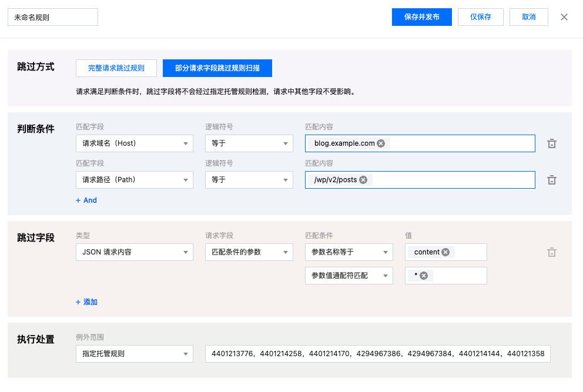Expand the 指定托管规则 exception scope dropdown
Image resolution: width=583 pixels, height=392 pixels.
click(x=135, y=354)
